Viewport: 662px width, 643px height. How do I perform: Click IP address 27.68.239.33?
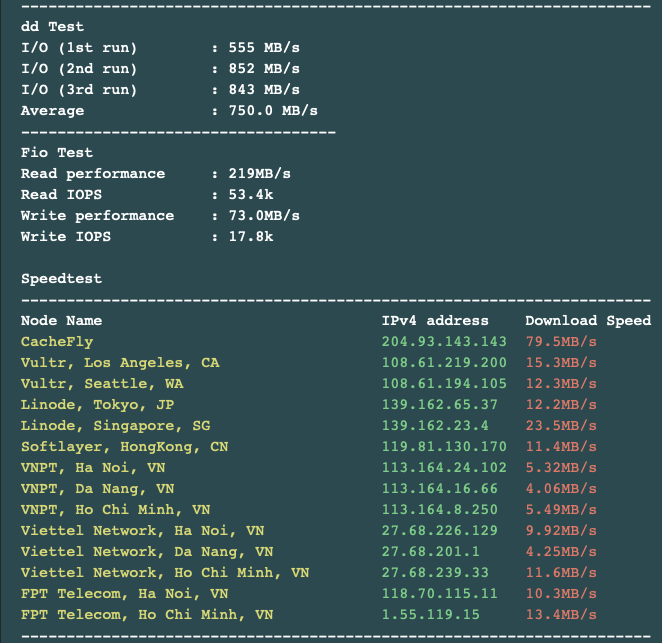click(x=436, y=573)
